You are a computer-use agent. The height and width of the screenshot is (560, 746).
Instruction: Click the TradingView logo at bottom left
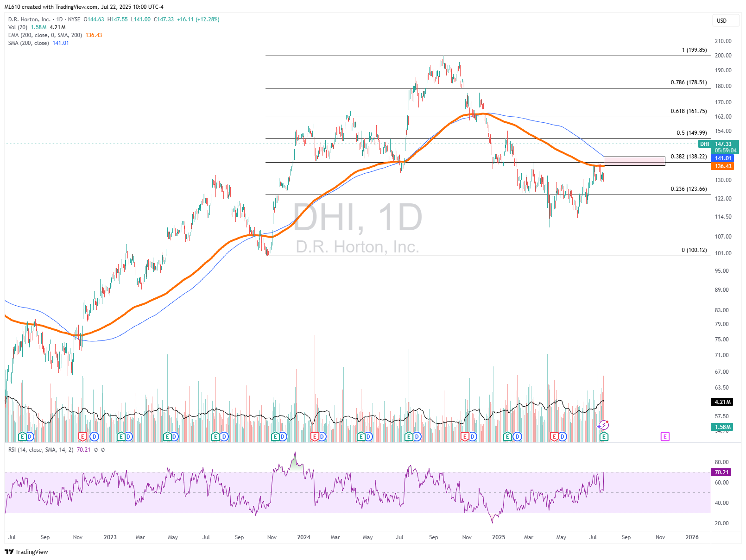coord(26,552)
